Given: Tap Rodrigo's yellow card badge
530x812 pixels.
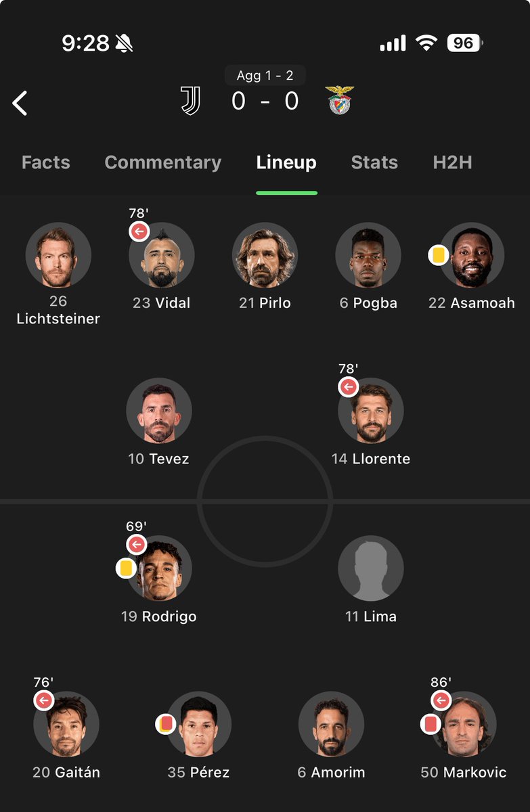Looking at the screenshot, I should point(125,568).
